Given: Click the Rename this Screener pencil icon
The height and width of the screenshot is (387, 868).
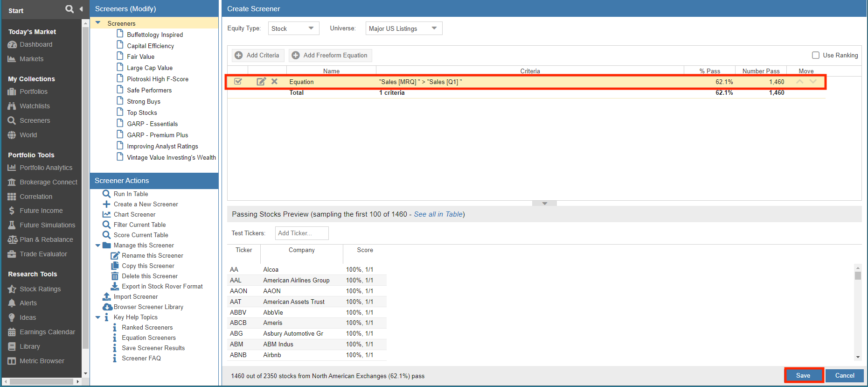Looking at the screenshot, I should (115, 255).
